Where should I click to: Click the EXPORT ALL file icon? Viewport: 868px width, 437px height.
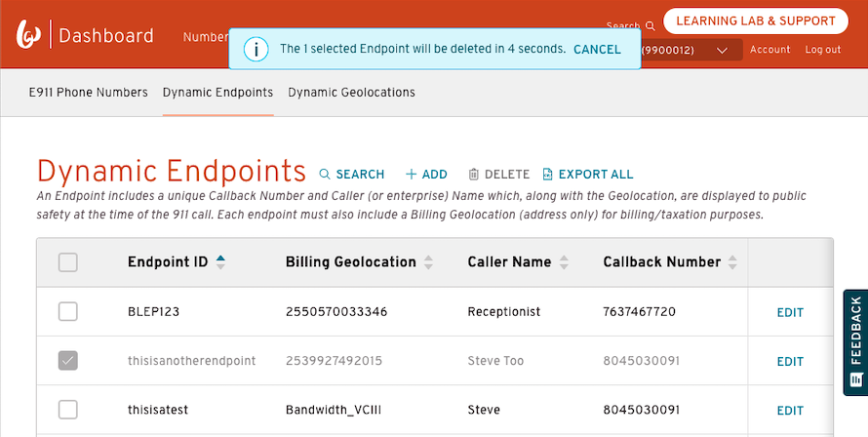tap(547, 174)
